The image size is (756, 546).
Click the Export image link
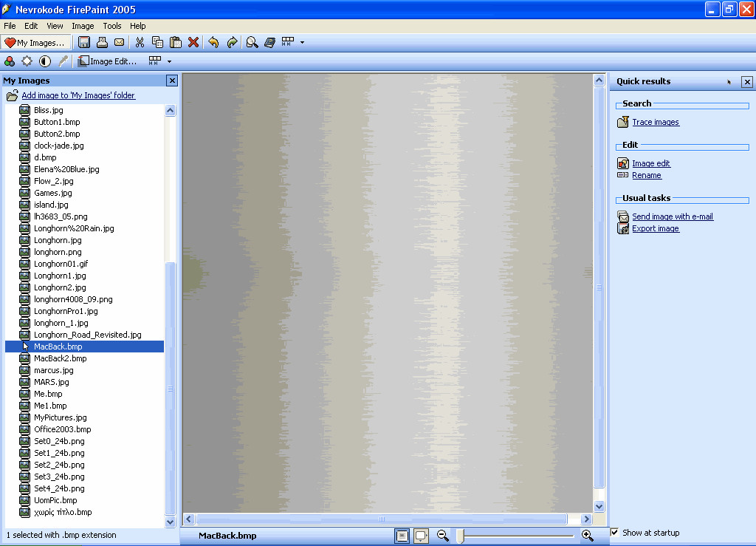[x=656, y=228]
